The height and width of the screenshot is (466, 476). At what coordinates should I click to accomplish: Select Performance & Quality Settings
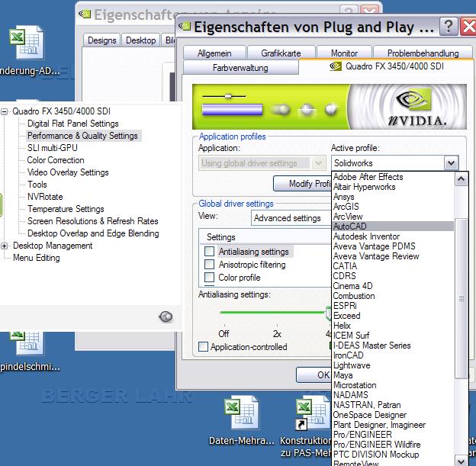click(82, 136)
